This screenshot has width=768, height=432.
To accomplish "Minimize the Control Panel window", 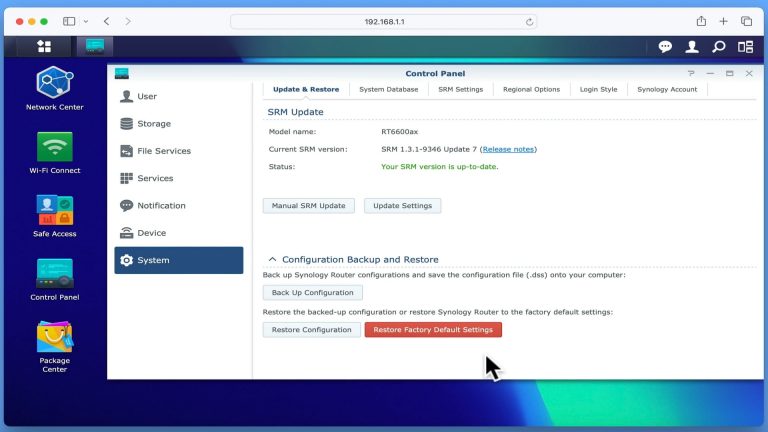I will click(x=710, y=73).
